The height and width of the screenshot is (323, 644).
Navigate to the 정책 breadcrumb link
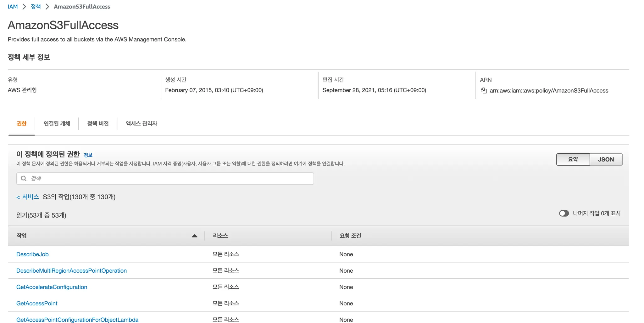tap(36, 7)
